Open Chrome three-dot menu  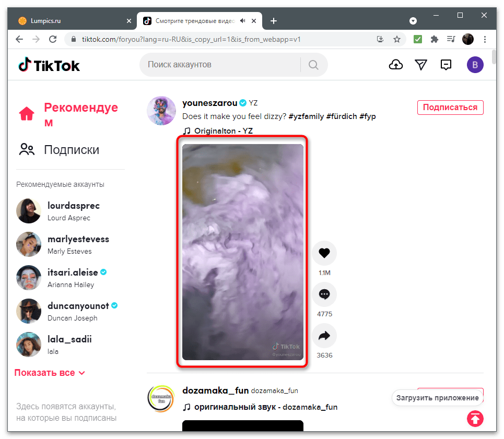(x=485, y=39)
